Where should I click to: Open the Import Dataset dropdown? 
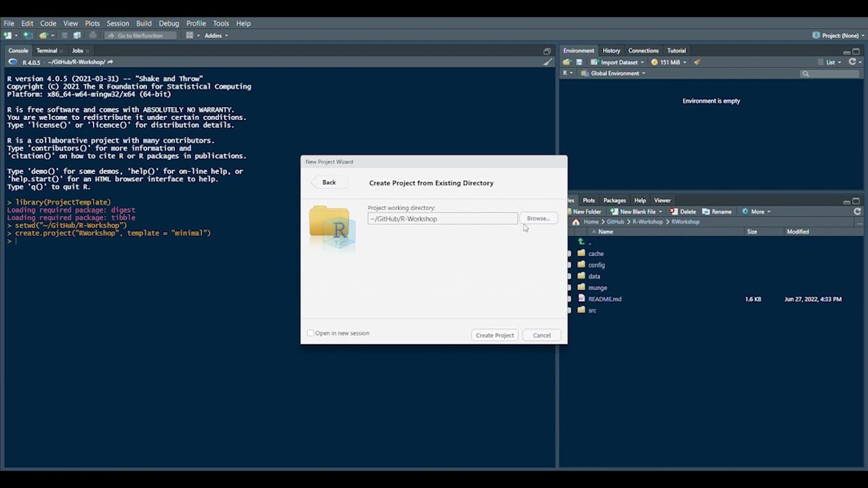[617, 62]
